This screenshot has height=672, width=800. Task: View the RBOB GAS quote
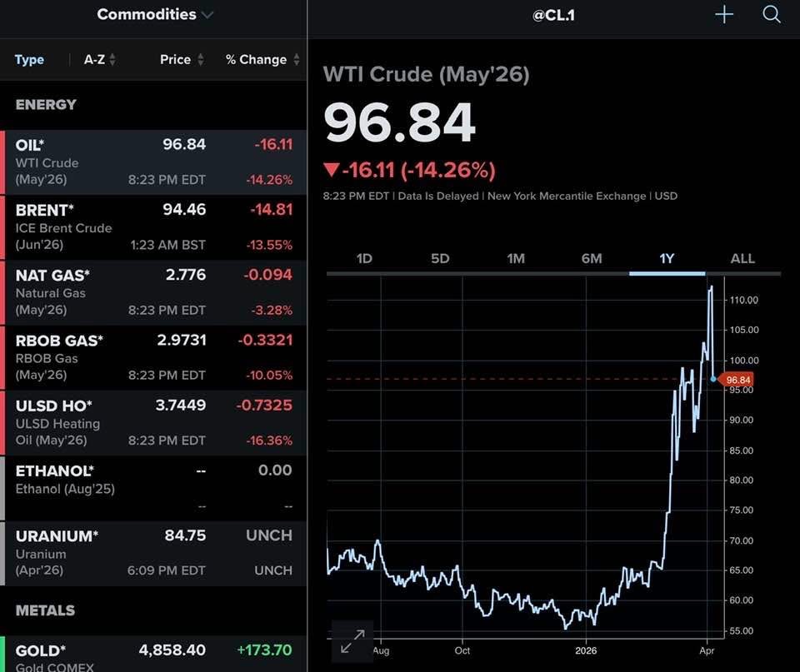153,357
